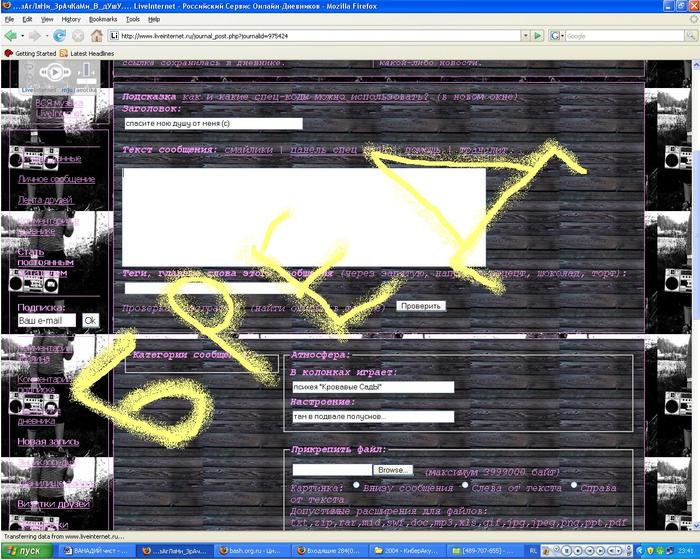Viewport: 700px width, 560px height.
Task: Open Getting Started bookmark
Action: pyautogui.click(x=30, y=53)
